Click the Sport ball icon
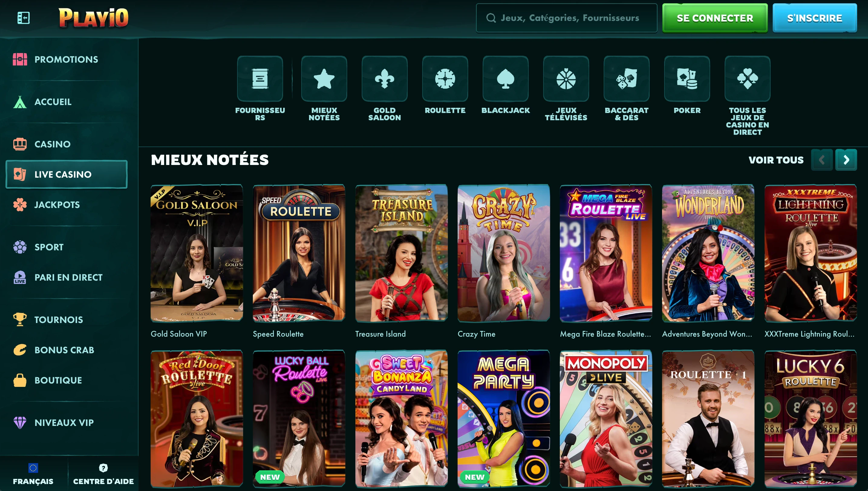The image size is (868, 491). pos(20,247)
